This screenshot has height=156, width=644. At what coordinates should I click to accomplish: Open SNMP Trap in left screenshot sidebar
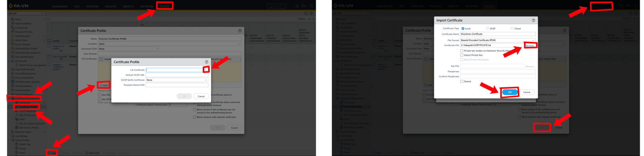pyautogui.click(x=25, y=144)
